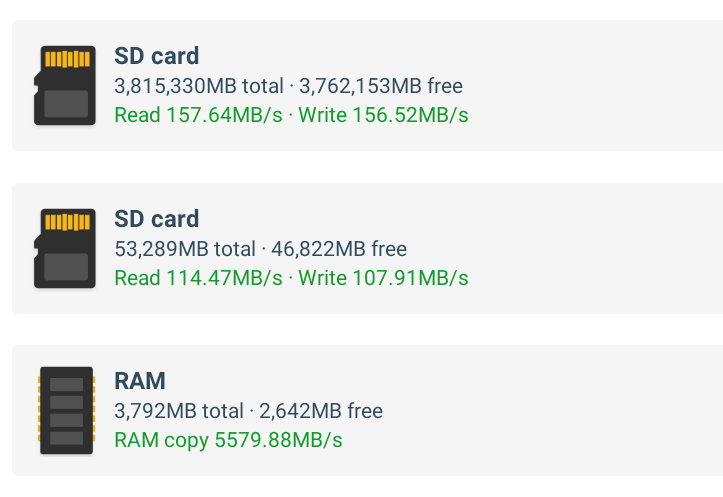Open the second SD card result panel
The image size is (723, 497).
(x=367, y=248)
